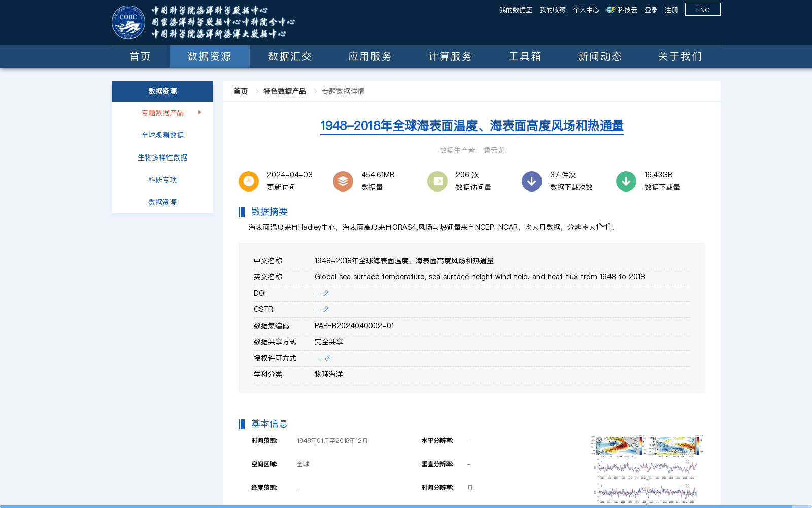
Task: Switch language with the ENG button
Action: point(703,10)
